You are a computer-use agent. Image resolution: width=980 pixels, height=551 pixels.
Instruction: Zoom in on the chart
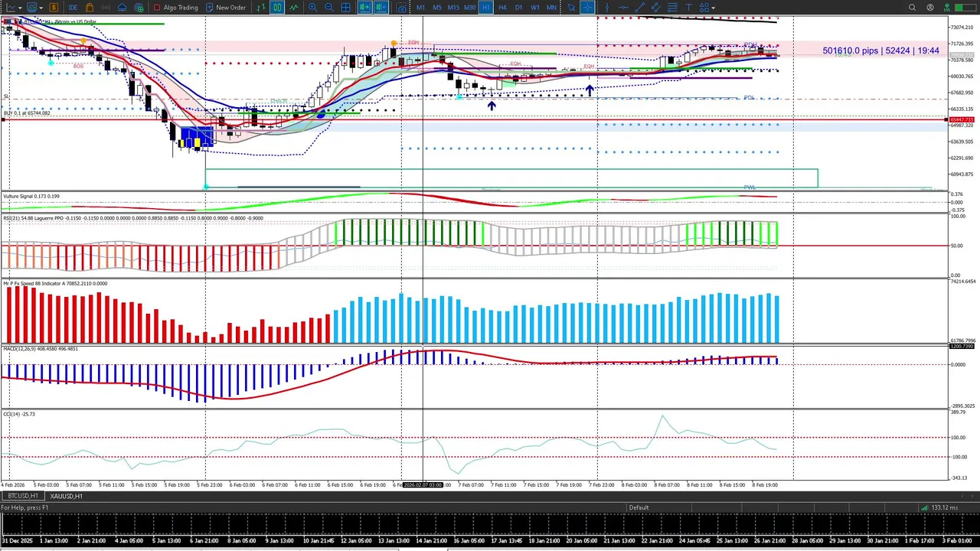[x=312, y=8]
